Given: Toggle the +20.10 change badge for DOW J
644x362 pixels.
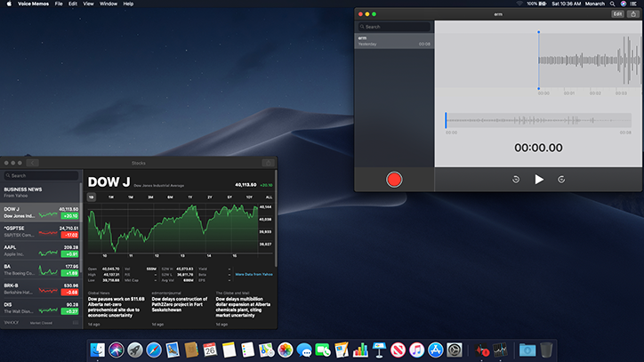Looking at the screenshot, I should pos(69,216).
